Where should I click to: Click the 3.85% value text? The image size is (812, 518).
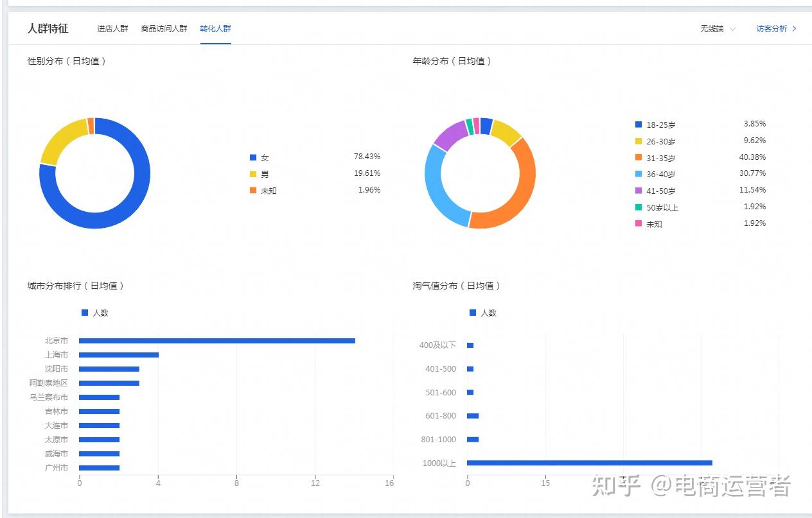coord(754,124)
